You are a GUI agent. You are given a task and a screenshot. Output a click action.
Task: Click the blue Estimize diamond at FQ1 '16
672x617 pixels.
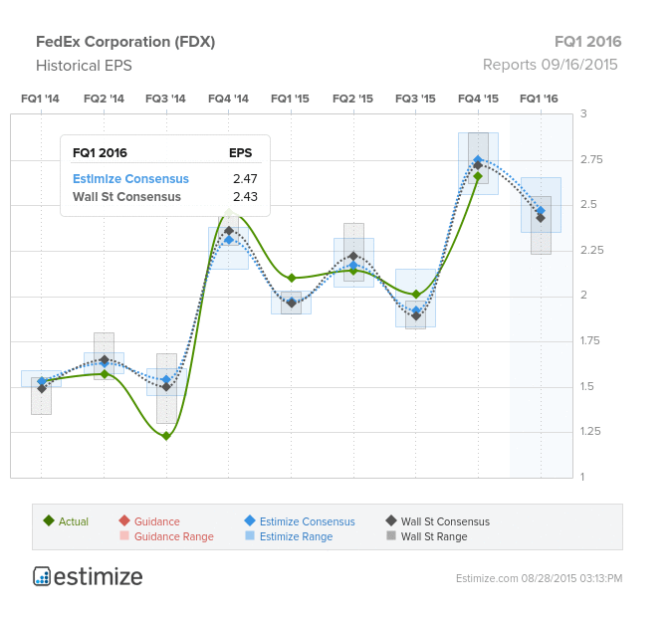[x=541, y=211]
